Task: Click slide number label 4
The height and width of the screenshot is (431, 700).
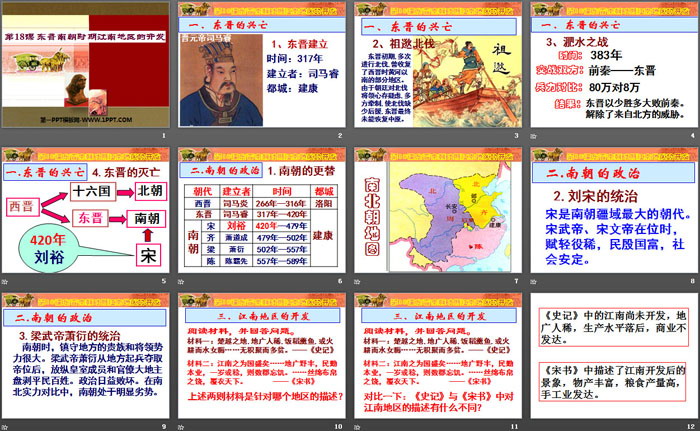Action: click(x=693, y=135)
